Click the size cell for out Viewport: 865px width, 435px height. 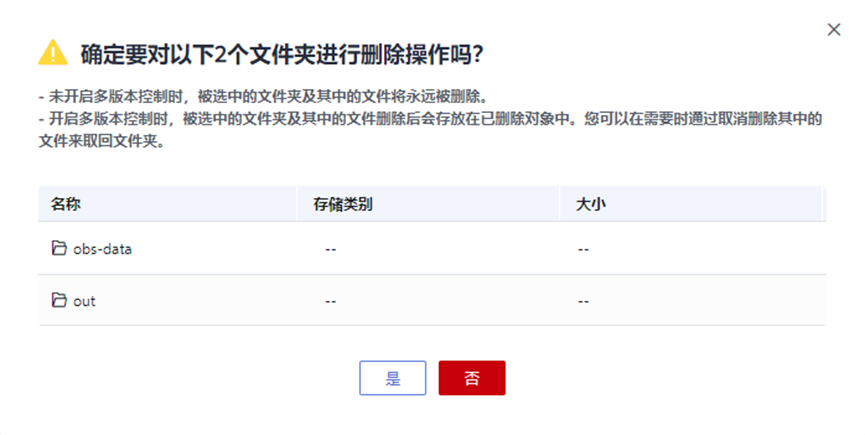583,301
